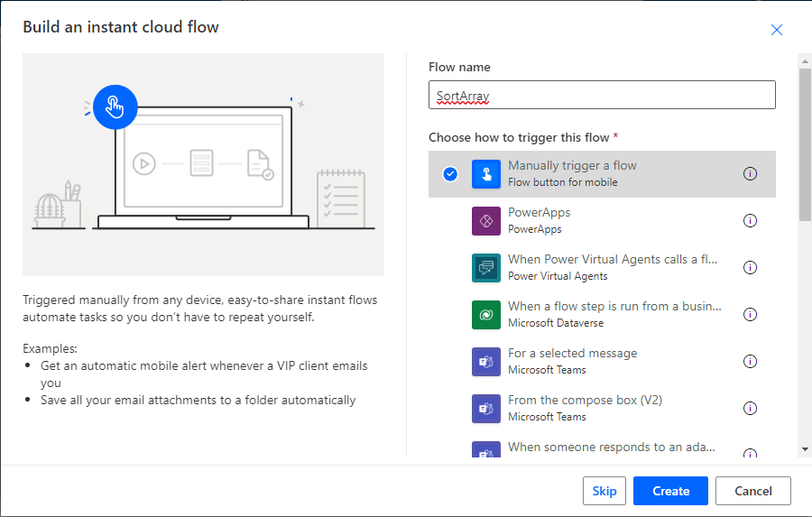812x517 pixels.
Task: Choose When someone responds to an ada... trigger
Action: (602, 448)
